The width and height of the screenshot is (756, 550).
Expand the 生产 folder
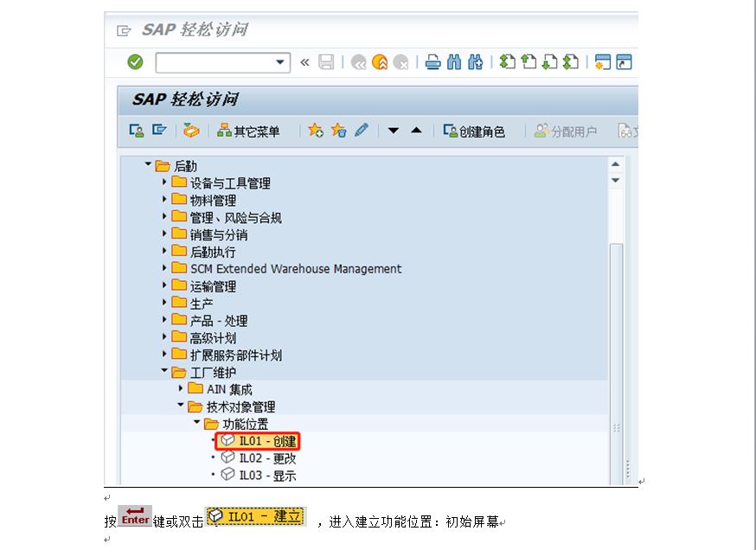164,302
